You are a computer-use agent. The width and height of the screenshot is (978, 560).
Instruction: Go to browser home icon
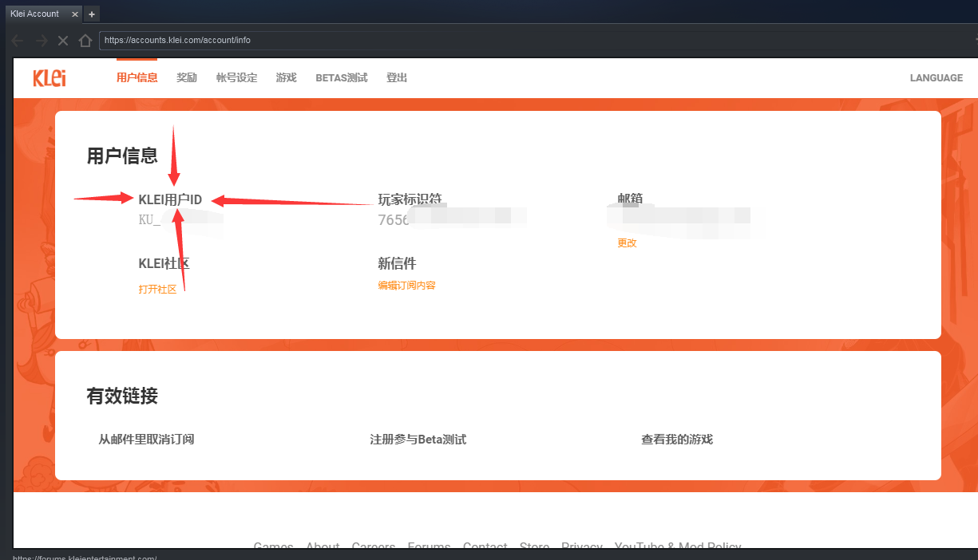click(85, 40)
